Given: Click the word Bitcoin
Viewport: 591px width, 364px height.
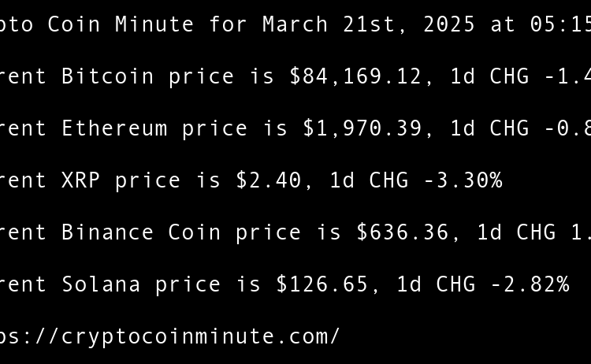Looking at the screenshot, I should (108, 76).
